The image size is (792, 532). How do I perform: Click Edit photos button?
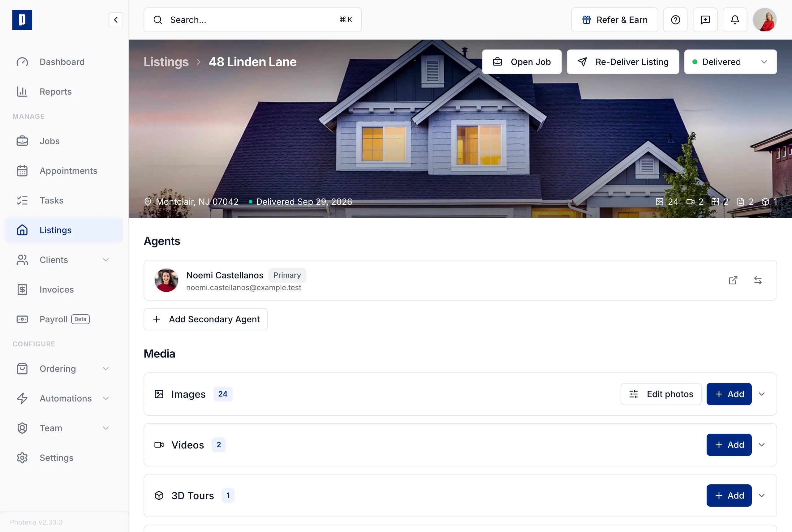(x=661, y=394)
